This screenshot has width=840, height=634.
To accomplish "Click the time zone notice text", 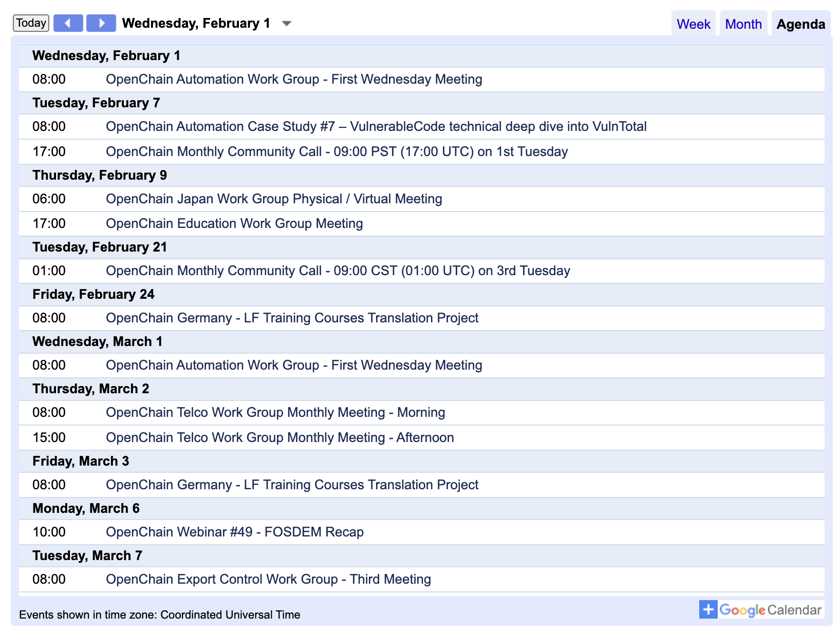I will (x=160, y=615).
